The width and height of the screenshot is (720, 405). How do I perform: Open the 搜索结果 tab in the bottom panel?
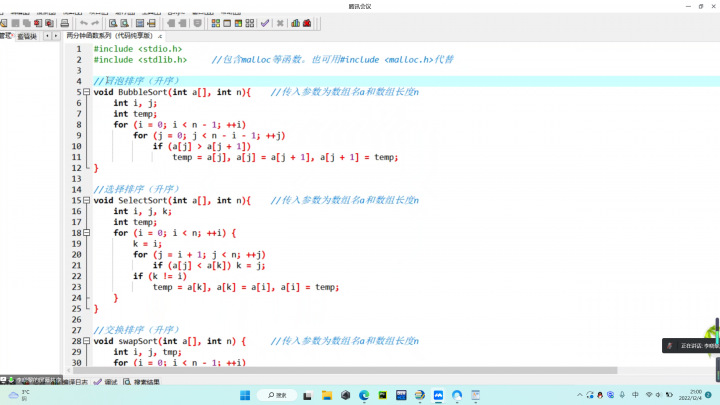pyautogui.click(x=145, y=381)
